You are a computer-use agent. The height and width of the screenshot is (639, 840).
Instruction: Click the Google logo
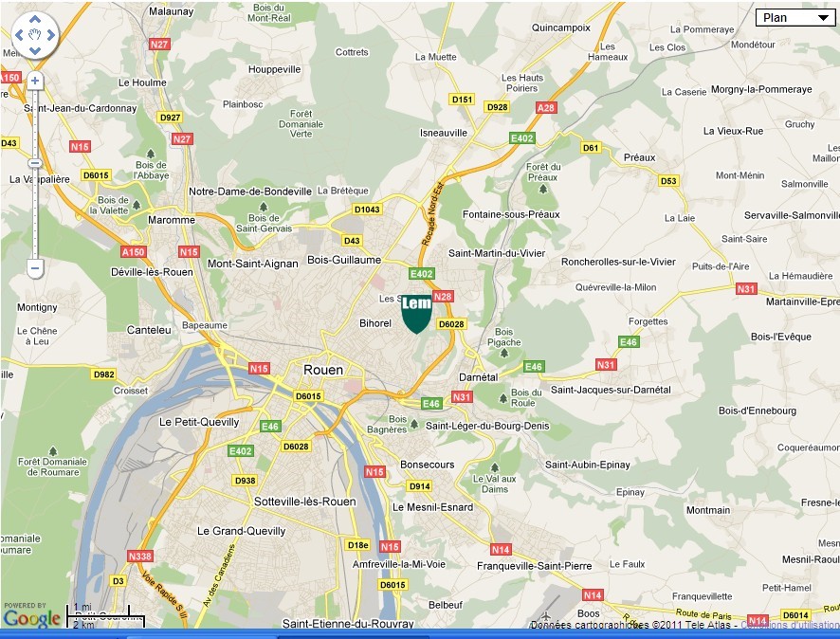(x=31, y=618)
